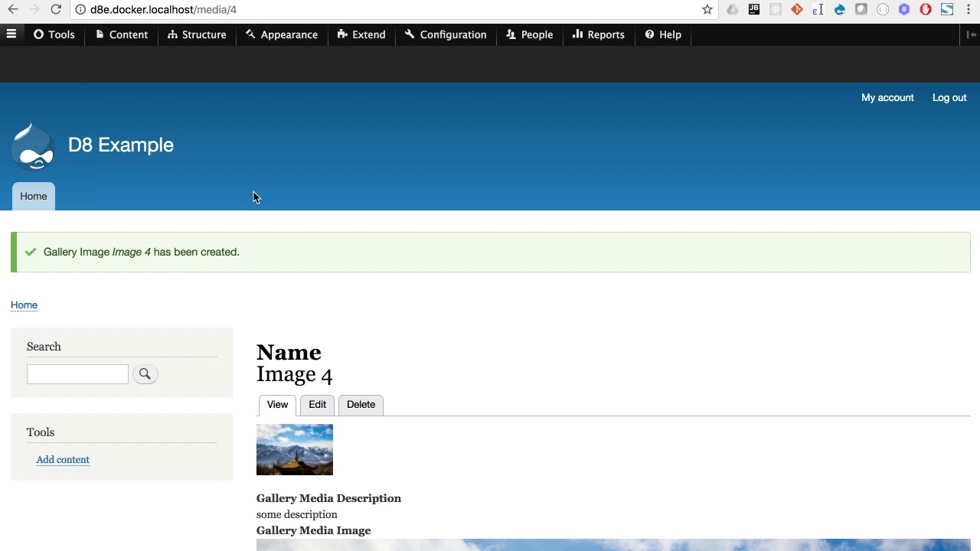Screen dimensions: 980x551
Task: Go back with browser back arrow
Action: coord(13,9)
